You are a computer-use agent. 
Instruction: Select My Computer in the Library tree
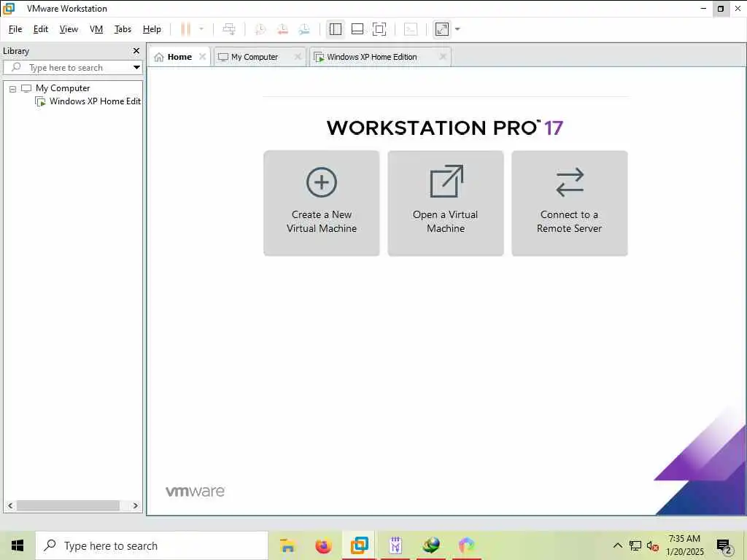pyautogui.click(x=63, y=88)
